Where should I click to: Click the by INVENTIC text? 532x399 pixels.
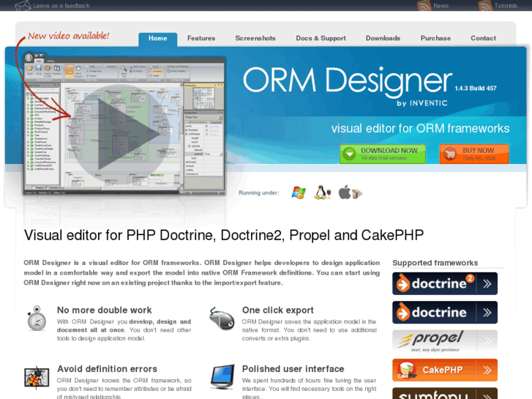(x=422, y=103)
